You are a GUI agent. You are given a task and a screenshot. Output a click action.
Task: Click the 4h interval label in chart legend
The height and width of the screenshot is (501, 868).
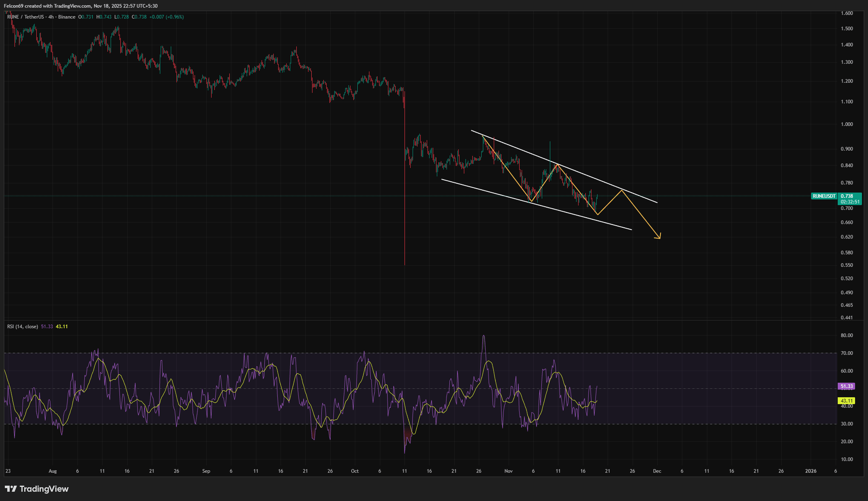pos(51,17)
